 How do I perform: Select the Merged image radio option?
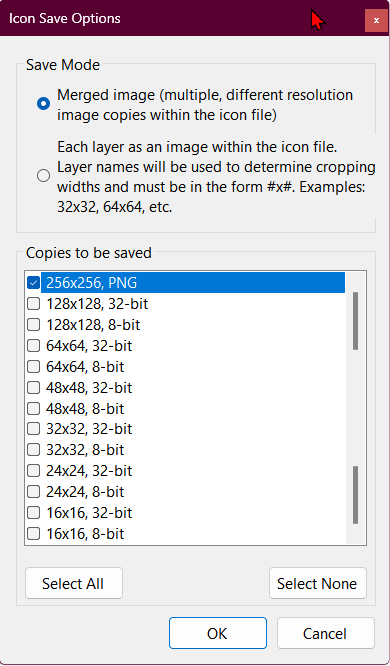click(x=43, y=104)
